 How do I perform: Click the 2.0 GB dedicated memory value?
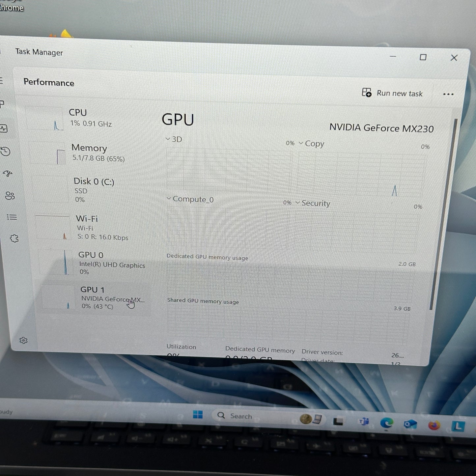407,264
